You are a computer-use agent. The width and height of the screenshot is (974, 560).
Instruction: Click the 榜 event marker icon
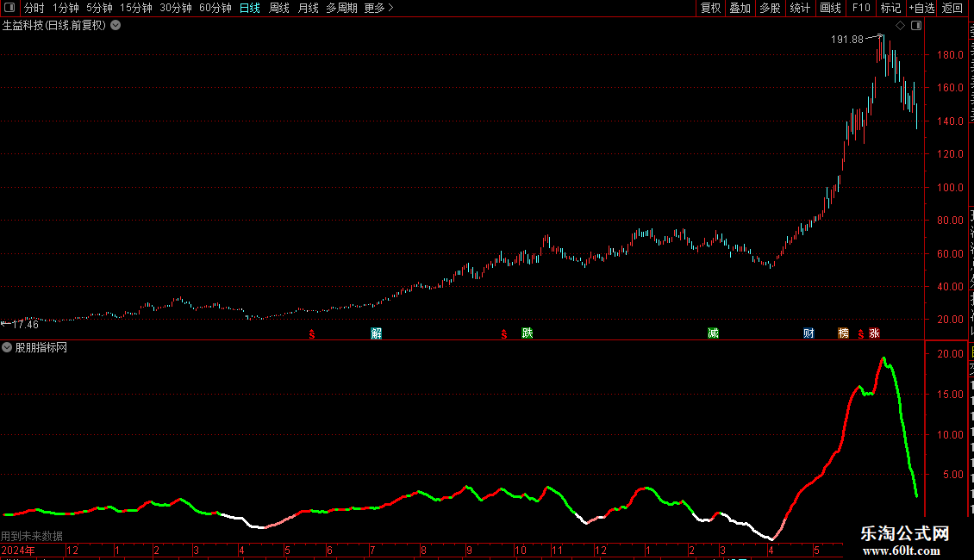pyautogui.click(x=843, y=333)
